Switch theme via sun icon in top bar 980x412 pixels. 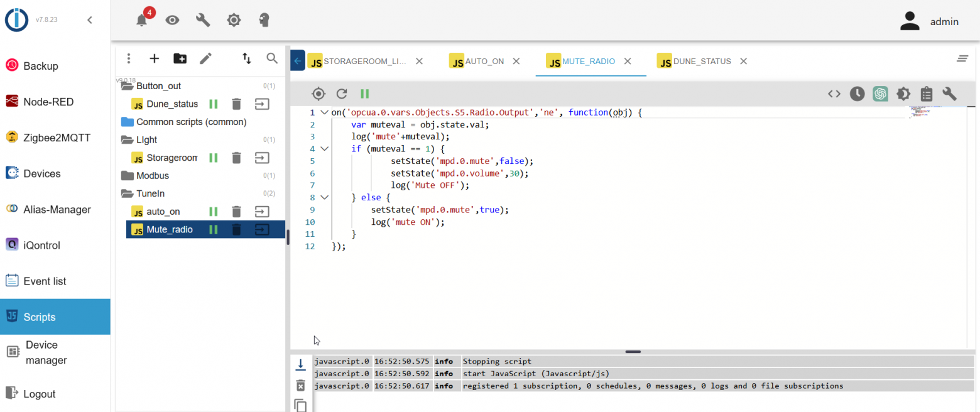pos(234,20)
